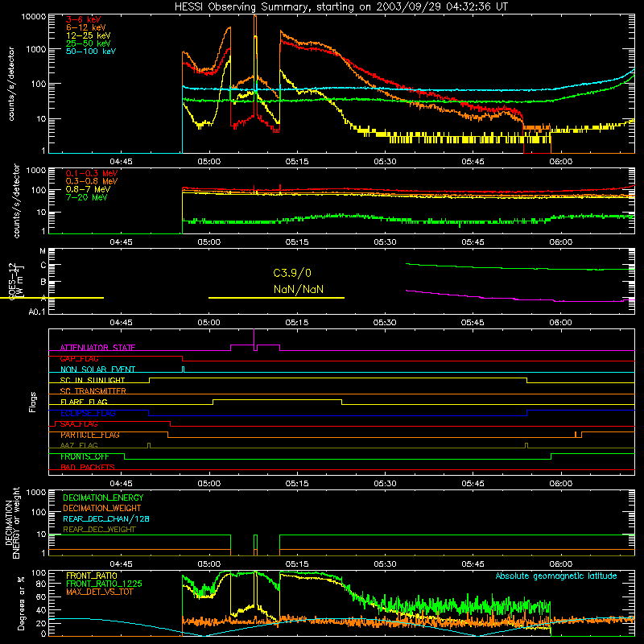Click the NON_SOLAR_EVENT flag label

tap(97, 369)
